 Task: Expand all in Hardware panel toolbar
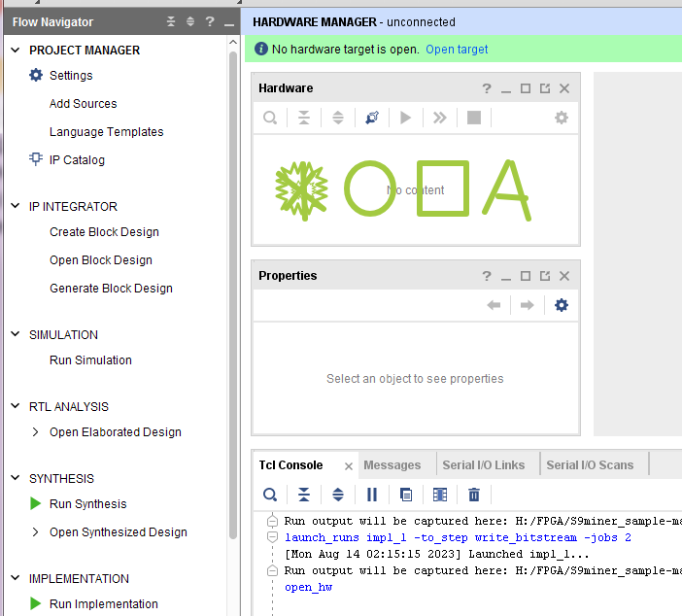pyautogui.click(x=338, y=118)
